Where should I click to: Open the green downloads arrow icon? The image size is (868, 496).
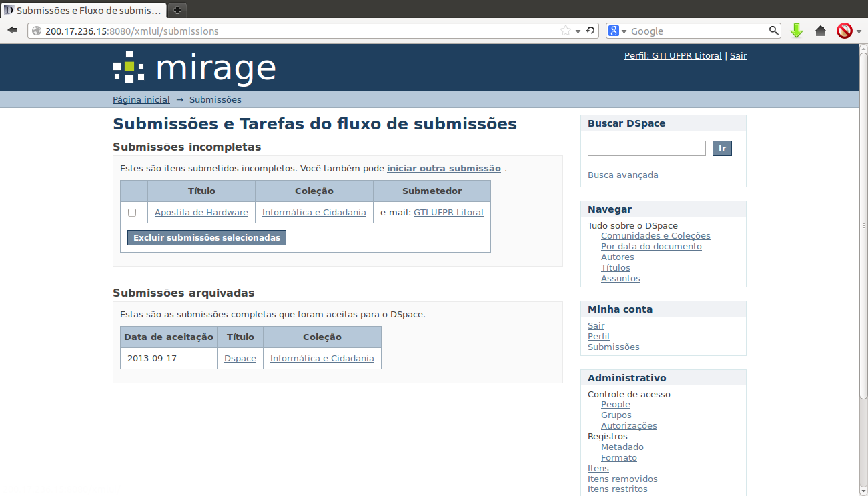point(796,31)
